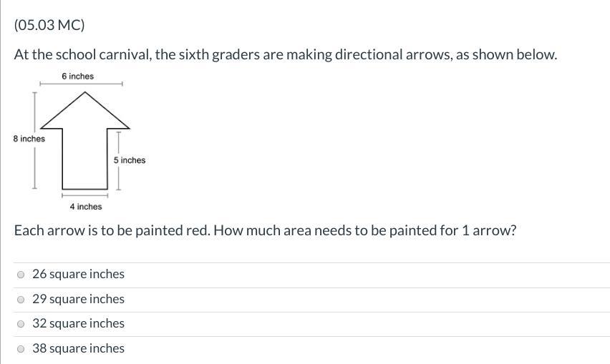Viewport: 610px width, 364px height.
Task: Click the "29 square inches" answer text
Action: pyautogui.click(x=78, y=299)
